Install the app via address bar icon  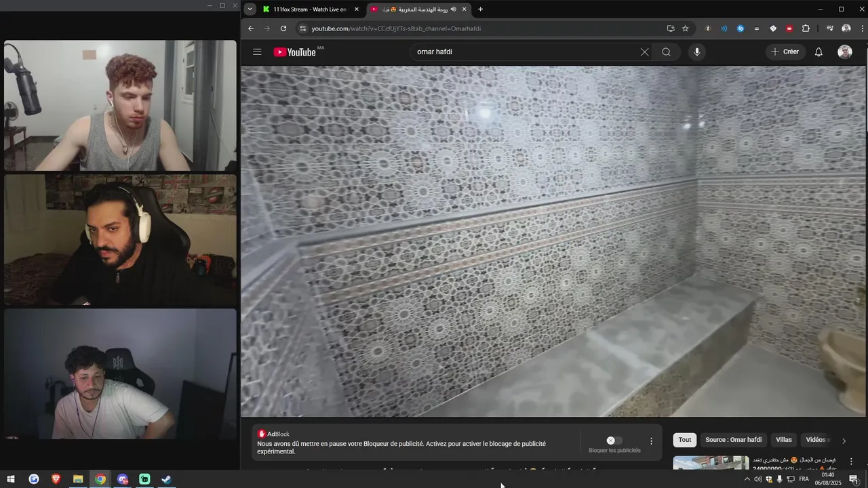671,28
